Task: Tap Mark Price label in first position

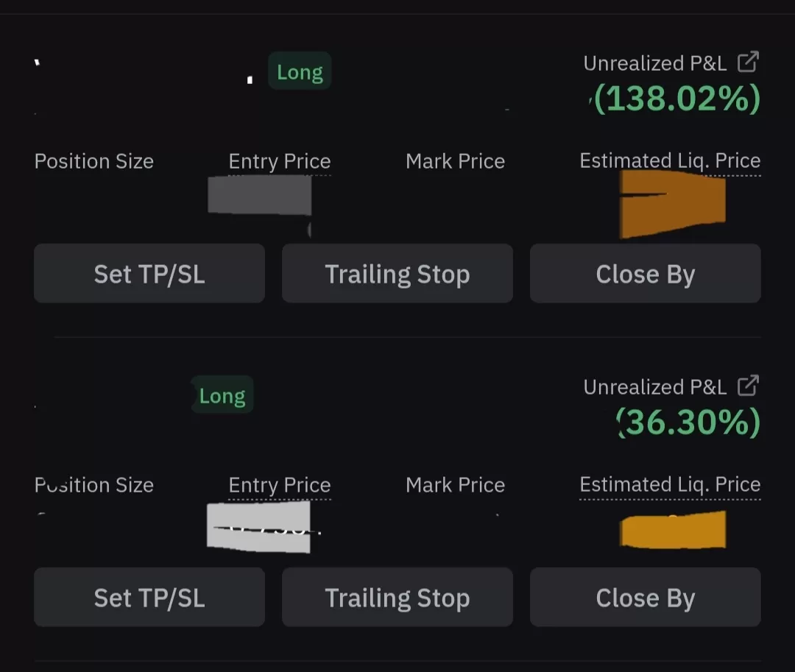Action: click(456, 162)
